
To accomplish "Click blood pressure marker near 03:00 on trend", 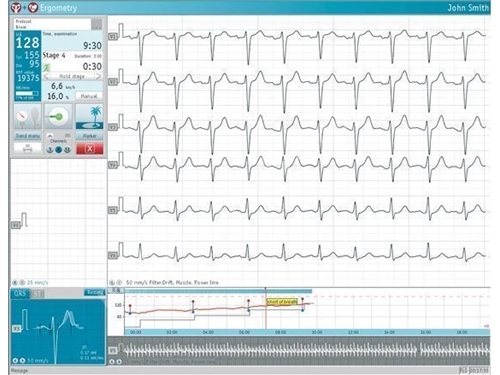I will (193, 307).
